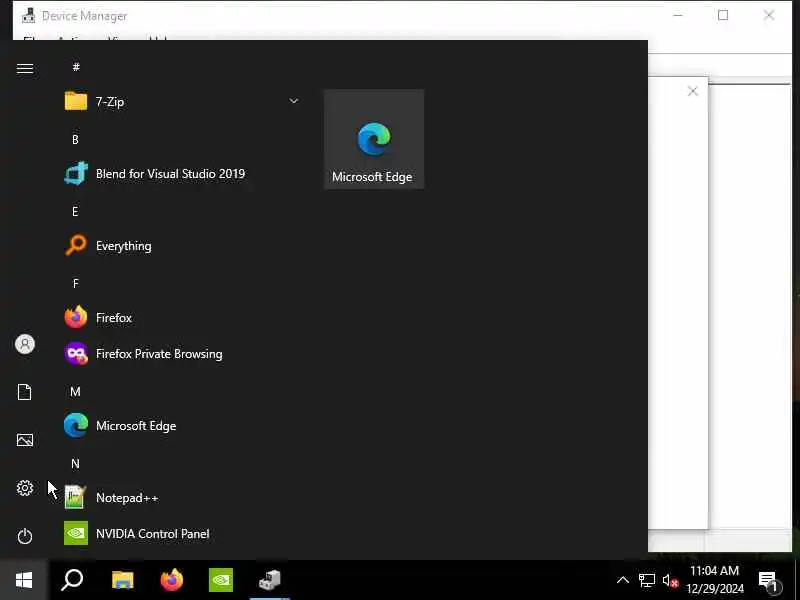
Task: Open Settings gear in Start sidebar
Action: click(24, 488)
